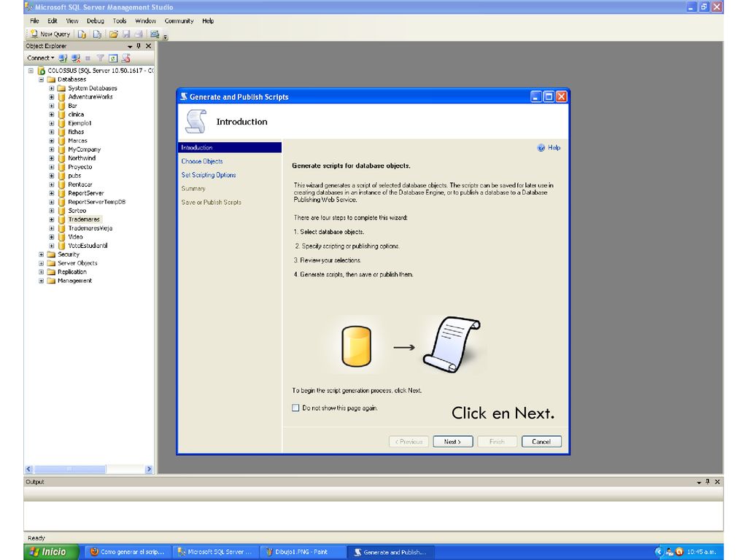Click the MyCompany database cylinder icon
Screen dimensions: 747x560
point(61,149)
